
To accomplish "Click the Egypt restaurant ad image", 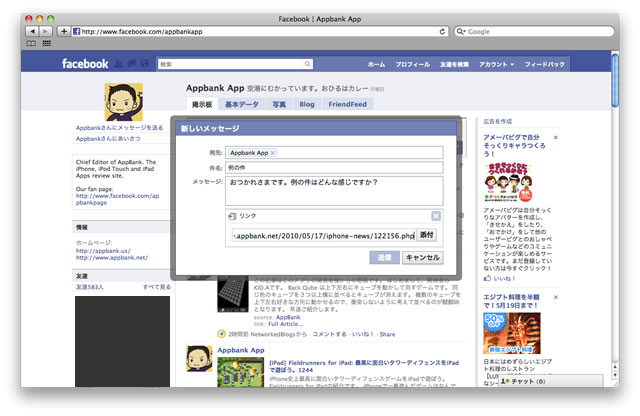I will [x=511, y=333].
